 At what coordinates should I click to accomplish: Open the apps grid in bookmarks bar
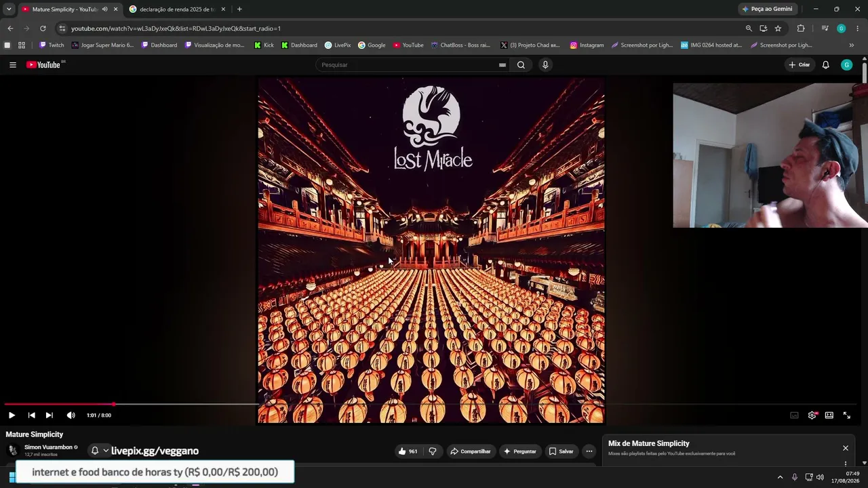[x=22, y=45]
